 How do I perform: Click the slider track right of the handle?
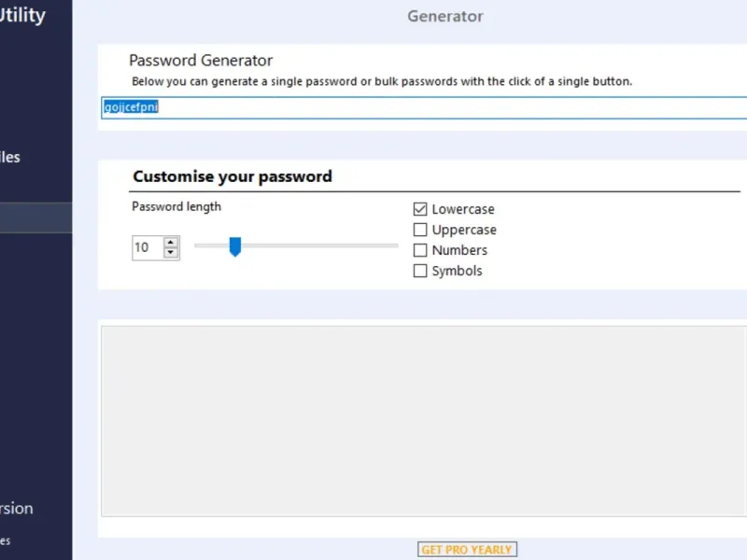pos(317,246)
